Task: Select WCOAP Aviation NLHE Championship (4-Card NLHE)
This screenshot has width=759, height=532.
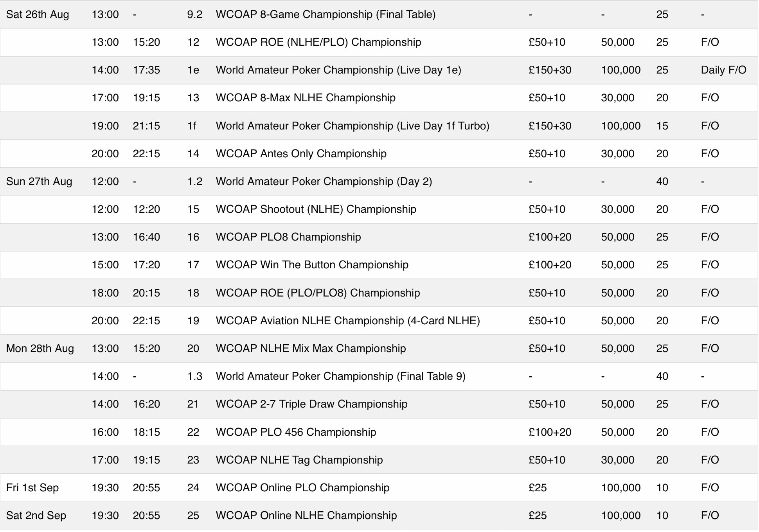Action: (348, 321)
